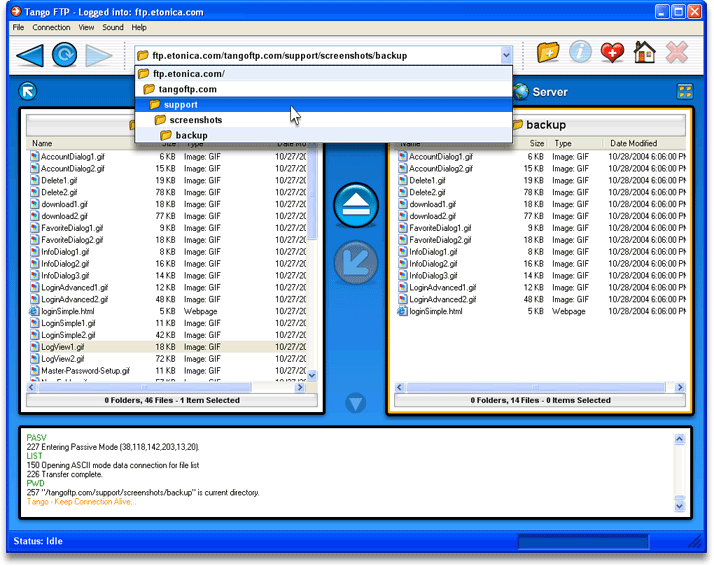714x566 pixels.
Task: Click the circular Refresh button
Action: coord(65,55)
